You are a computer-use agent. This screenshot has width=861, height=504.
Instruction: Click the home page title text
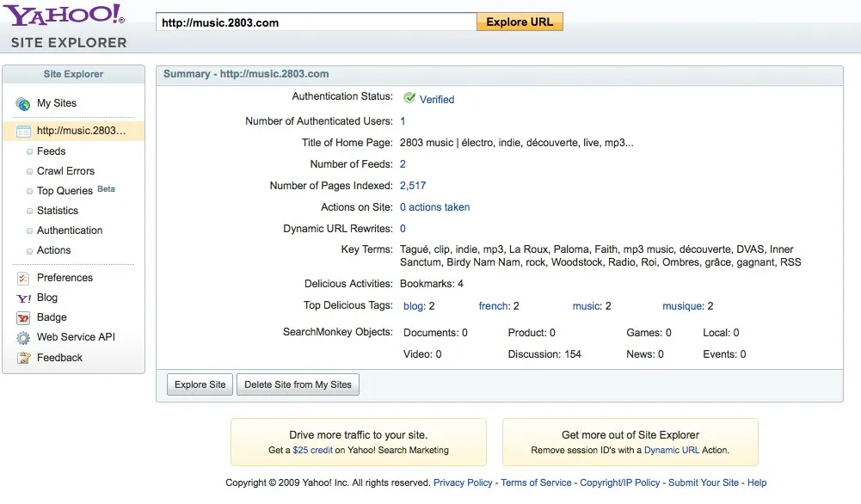coord(516,142)
